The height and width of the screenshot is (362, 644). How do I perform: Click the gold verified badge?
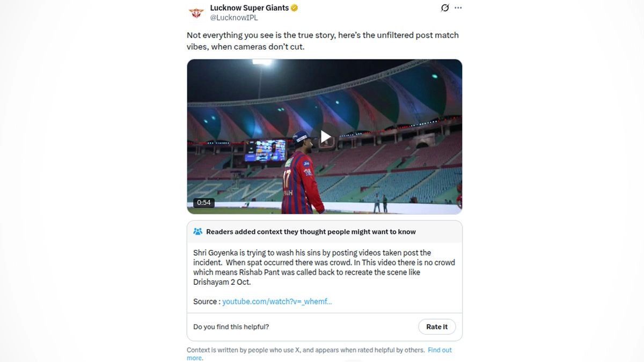[x=295, y=8]
